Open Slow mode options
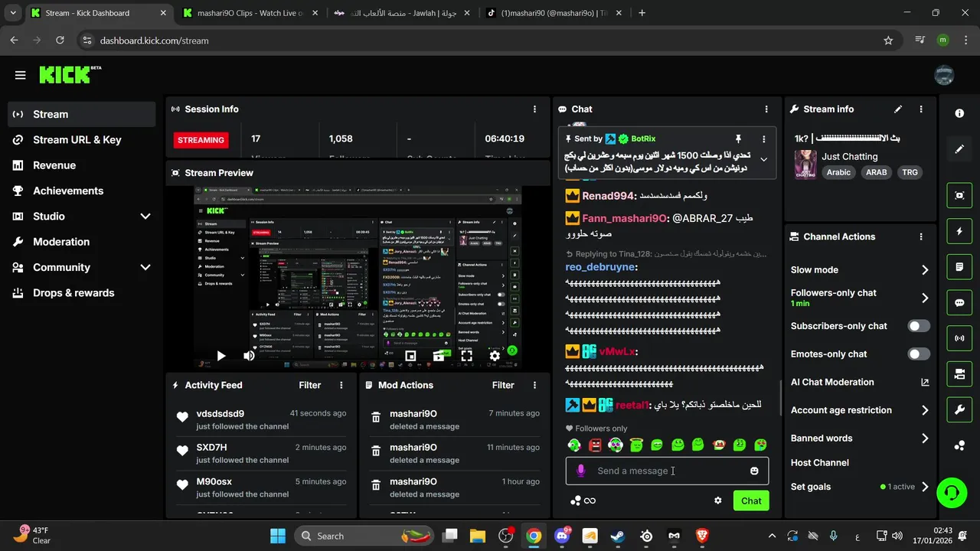Viewport: 980px width, 551px height. click(x=860, y=270)
